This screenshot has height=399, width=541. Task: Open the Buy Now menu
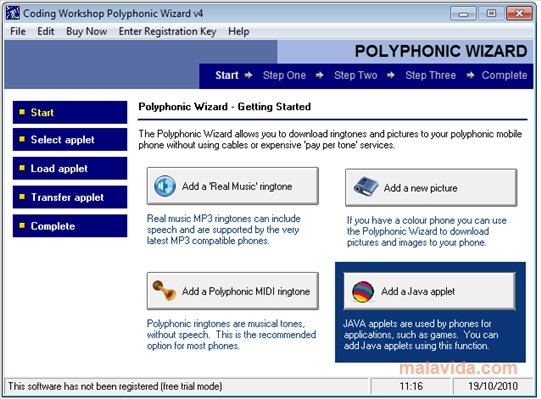coord(86,31)
